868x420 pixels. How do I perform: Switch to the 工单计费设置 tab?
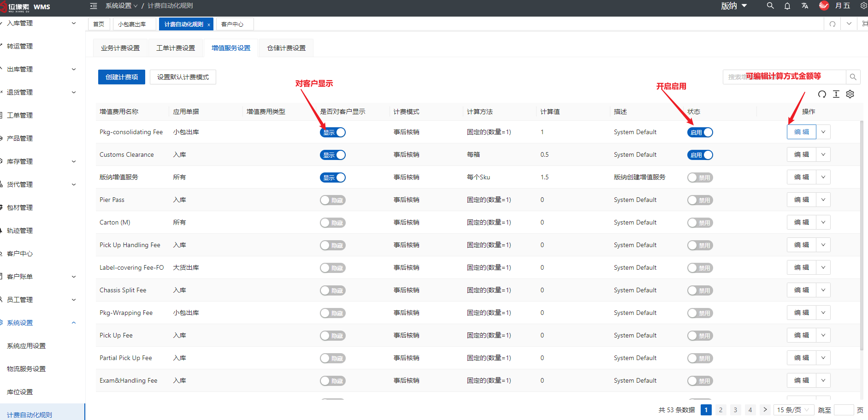[x=176, y=48]
